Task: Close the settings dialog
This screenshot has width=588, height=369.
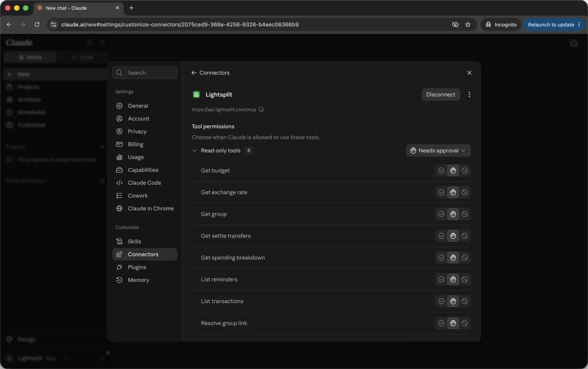Action: click(469, 72)
